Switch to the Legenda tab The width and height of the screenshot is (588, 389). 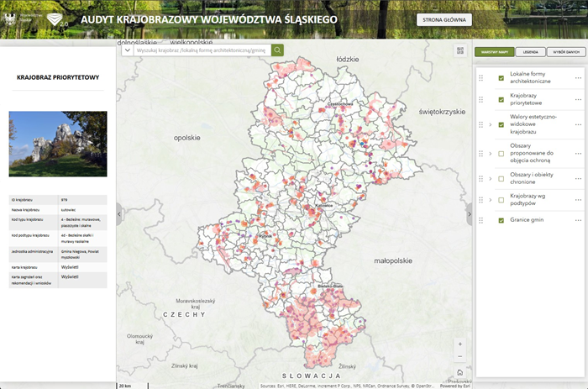pos(530,51)
